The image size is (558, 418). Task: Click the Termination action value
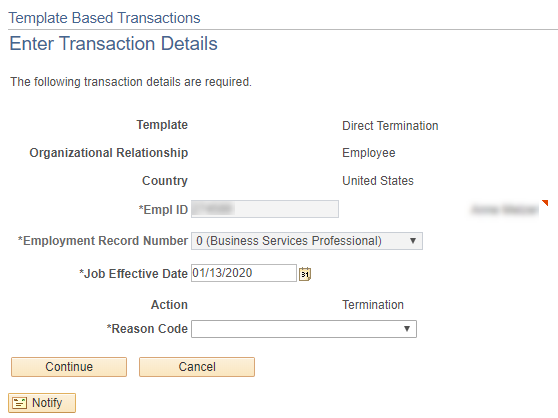click(x=373, y=305)
